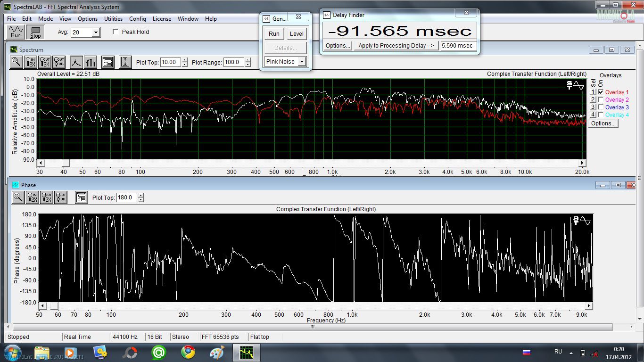
Task: Click Set button 2 for Overlay 2
Action: click(594, 100)
